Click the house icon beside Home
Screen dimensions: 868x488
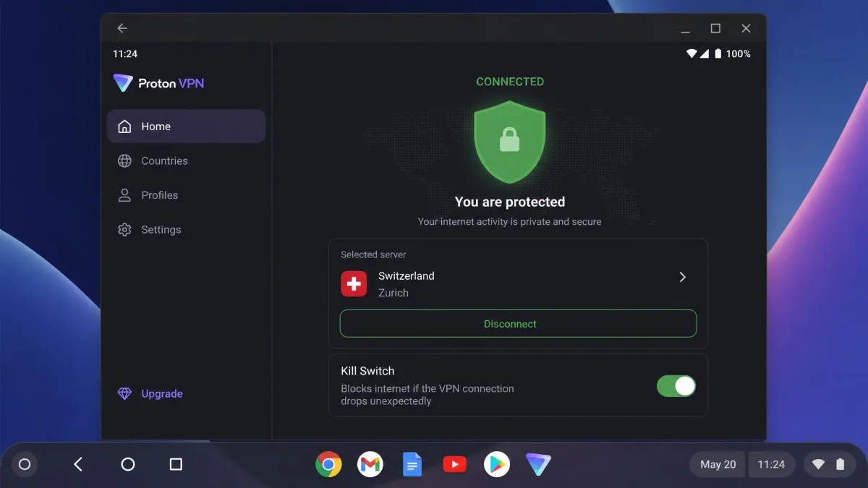pyautogui.click(x=124, y=127)
